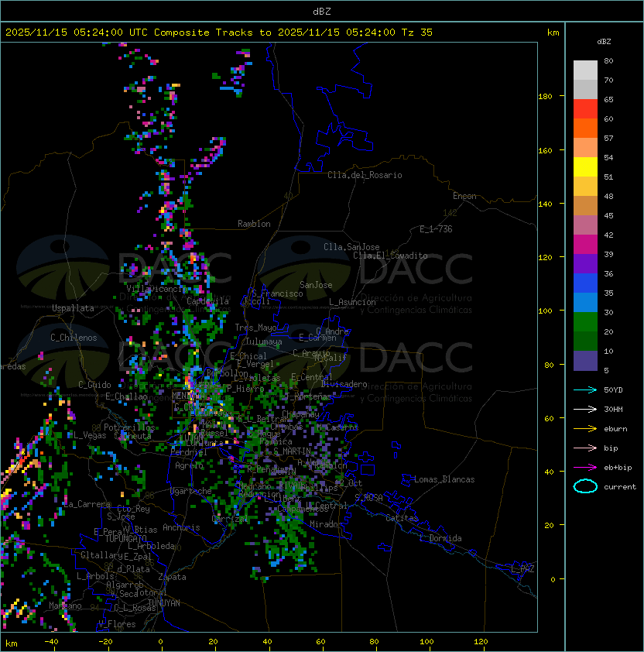
Task: Pick the brown 48-45 dBZ swatch
Action: [585, 205]
